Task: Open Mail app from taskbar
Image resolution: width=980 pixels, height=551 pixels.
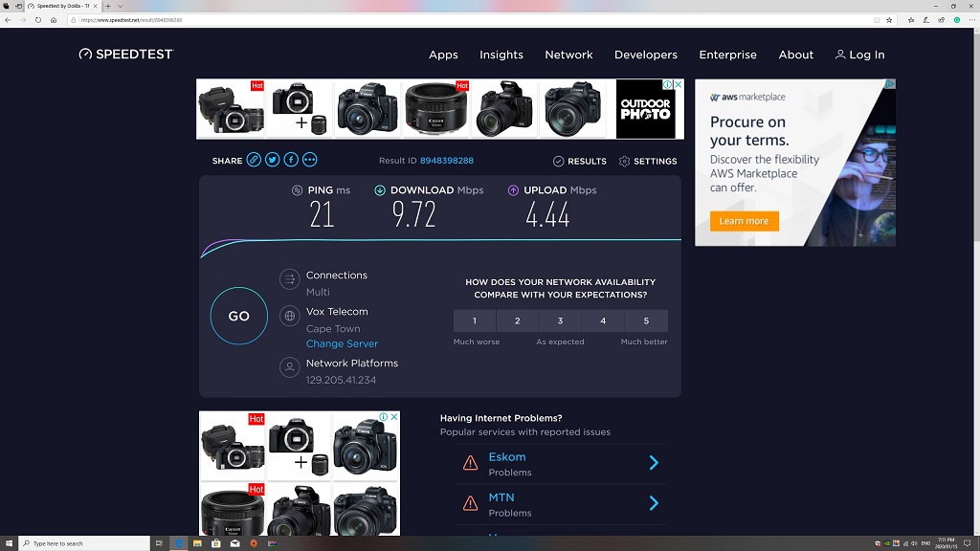Action: coord(235,543)
